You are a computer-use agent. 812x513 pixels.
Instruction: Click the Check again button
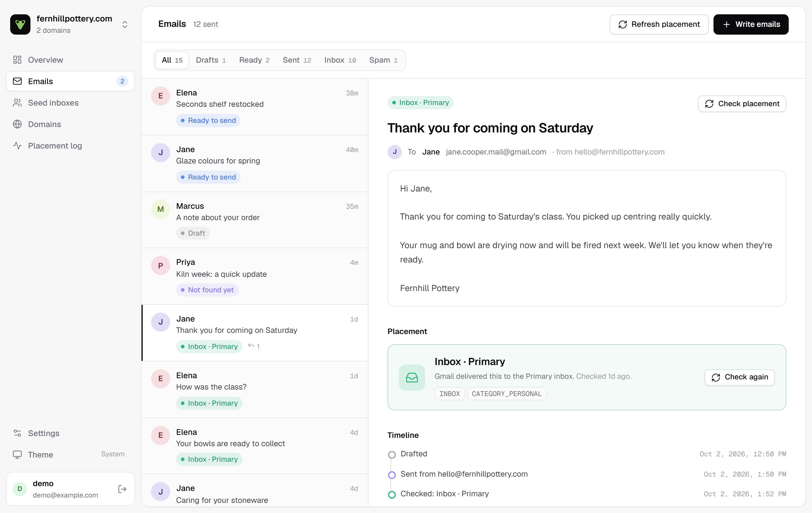click(739, 377)
